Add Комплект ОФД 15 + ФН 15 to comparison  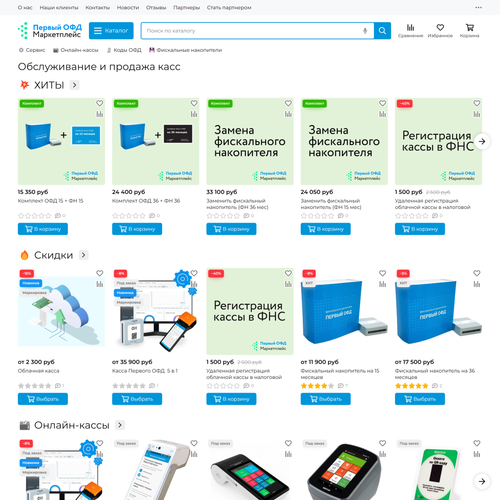click(100, 114)
